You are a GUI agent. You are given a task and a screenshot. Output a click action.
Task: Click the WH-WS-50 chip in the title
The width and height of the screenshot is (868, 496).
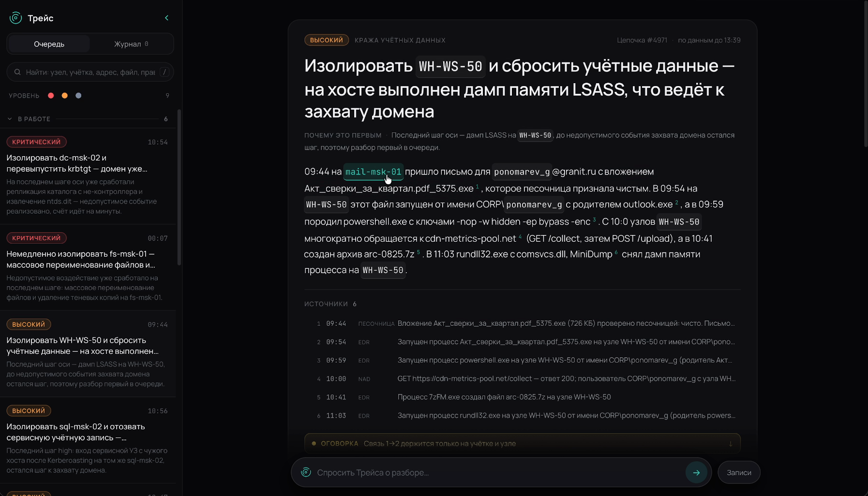click(x=450, y=66)
